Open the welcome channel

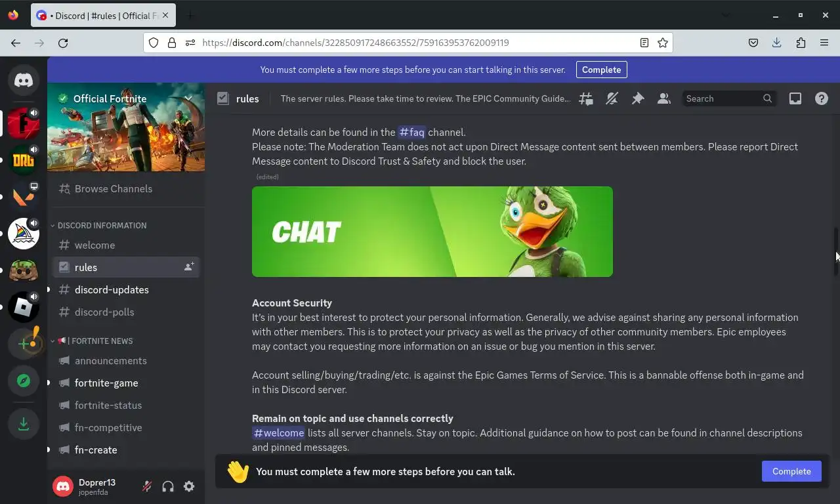point(126,245)
